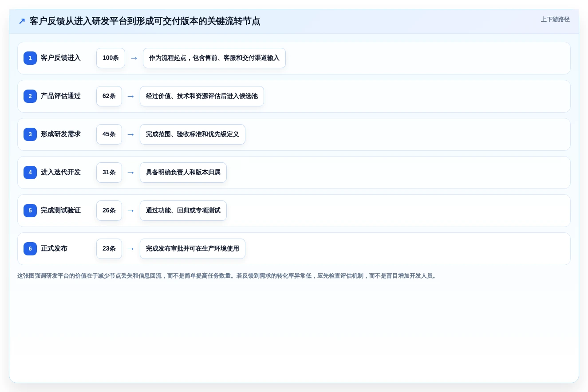The width and height of the screenshot is (588, 392).
Task: Click the step 5 number badge
Action: coord(30,211)
